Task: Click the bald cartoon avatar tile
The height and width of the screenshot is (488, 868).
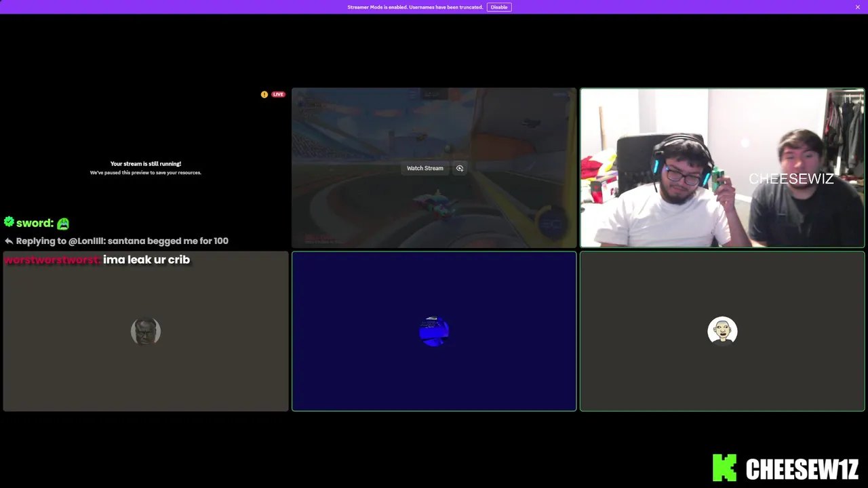Action: coord(722,331)
